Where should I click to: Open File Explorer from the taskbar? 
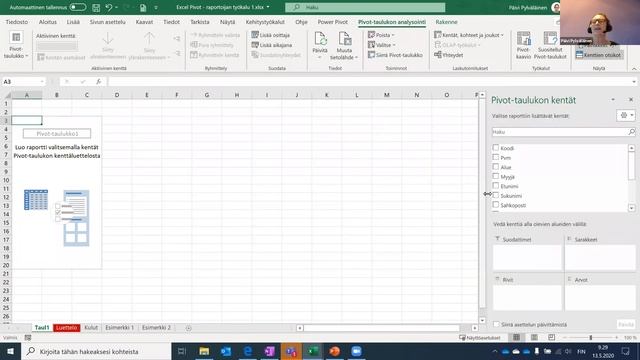tap(204, 351)
